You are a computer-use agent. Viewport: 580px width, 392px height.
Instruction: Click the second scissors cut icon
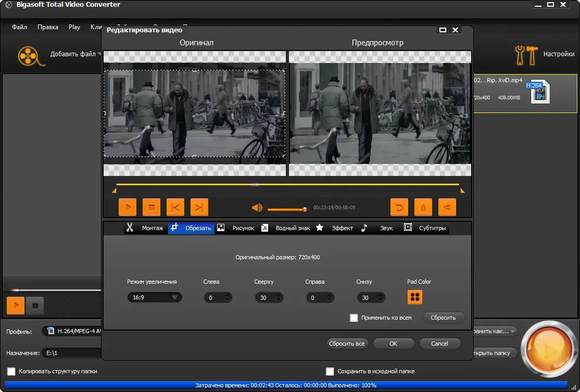click(x=199, y=207)
